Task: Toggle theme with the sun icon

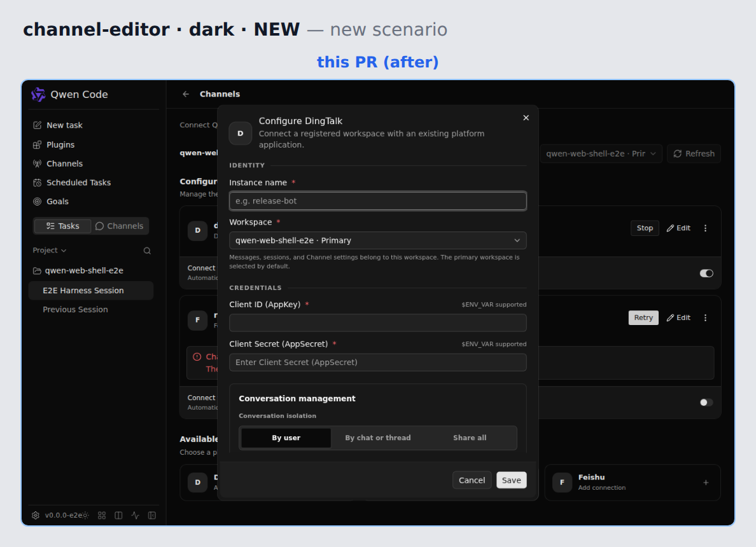Action: [86, 515]
